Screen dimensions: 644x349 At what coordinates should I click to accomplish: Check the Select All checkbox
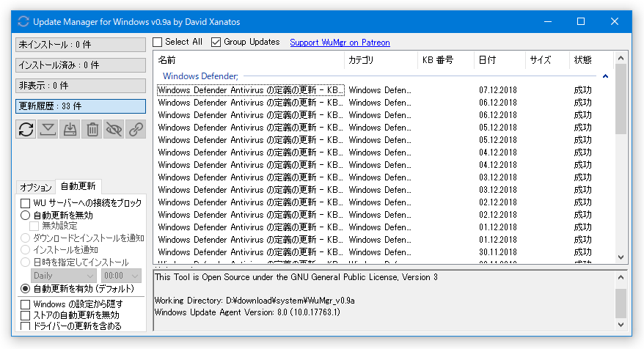pos(158,43)
